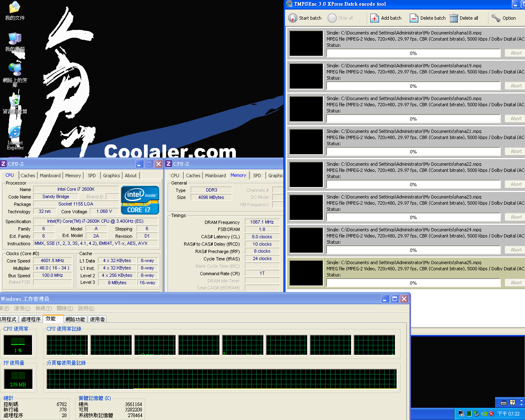Viewport: 525px width, 420px height.
Task: Open Task Manager 檢視(V) menu
Action: click(43, 308)
